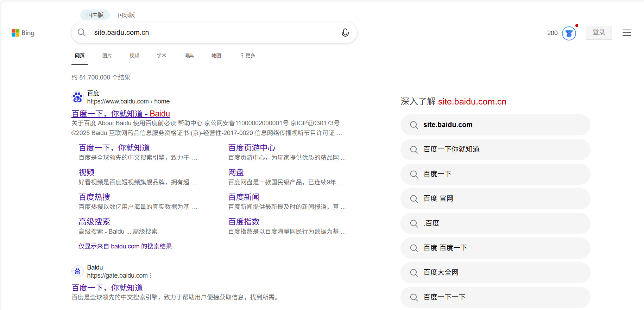Click the Bing logo

pos(23,33)
